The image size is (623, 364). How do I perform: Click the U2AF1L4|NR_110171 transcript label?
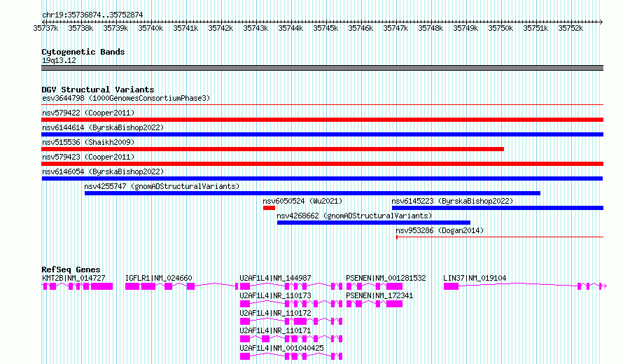[275, 330]
